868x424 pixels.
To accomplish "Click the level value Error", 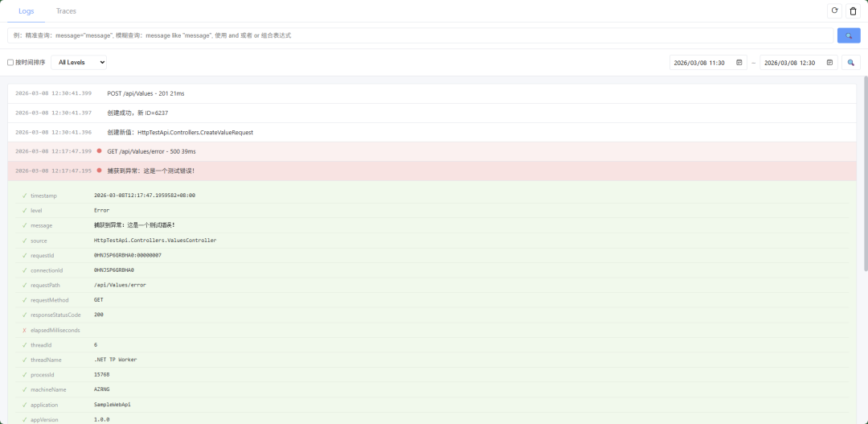I will pos(102,211).
